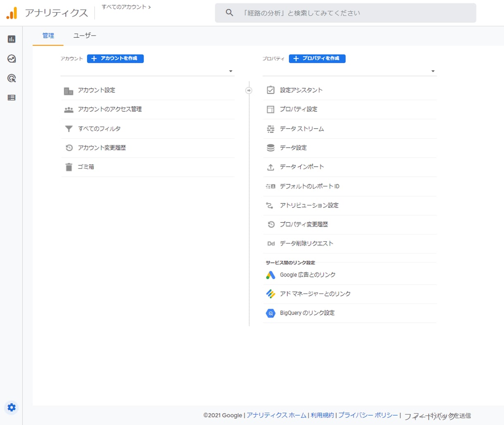Click the BigQuery hexagon icon

(x=271, y=313)
